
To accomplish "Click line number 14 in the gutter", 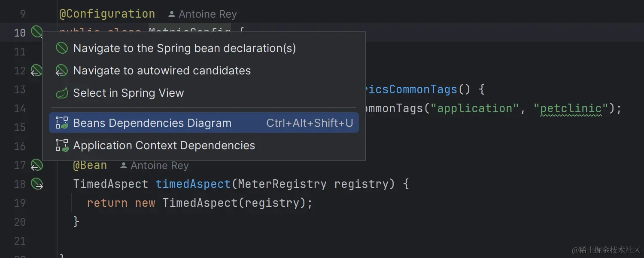I will pyautogui.click(x=20, y=108).
